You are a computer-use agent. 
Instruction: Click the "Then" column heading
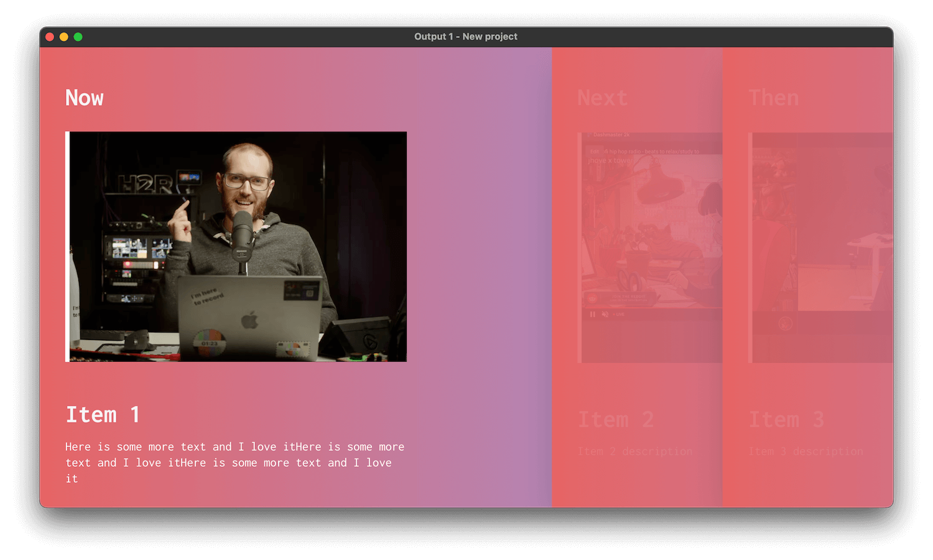(774, 98)
